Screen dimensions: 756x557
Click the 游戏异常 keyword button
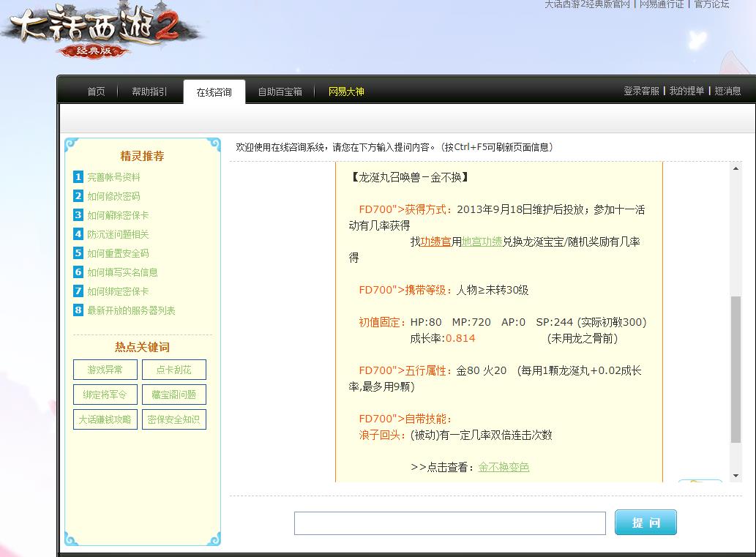click(x=105, y=370)
